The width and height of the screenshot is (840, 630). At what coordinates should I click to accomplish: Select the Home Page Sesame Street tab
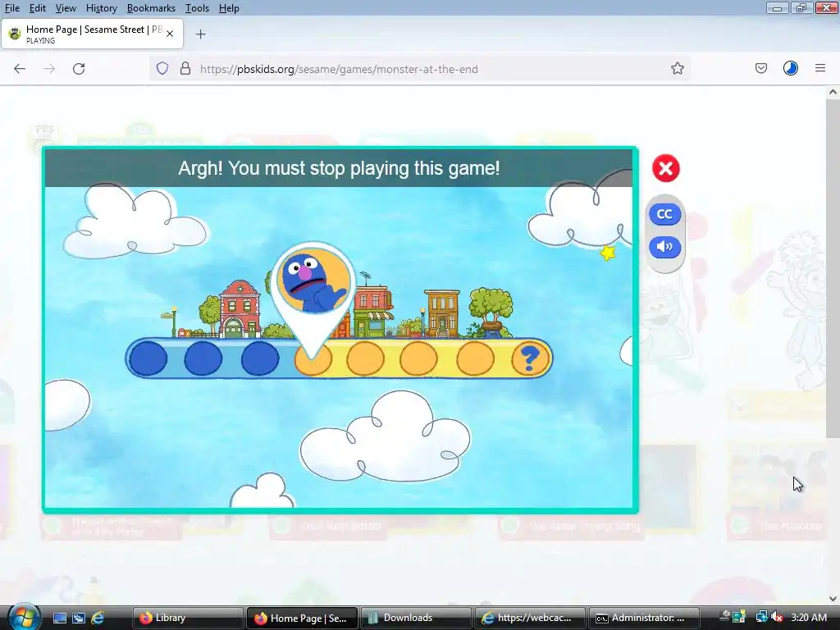pos(92,34)
